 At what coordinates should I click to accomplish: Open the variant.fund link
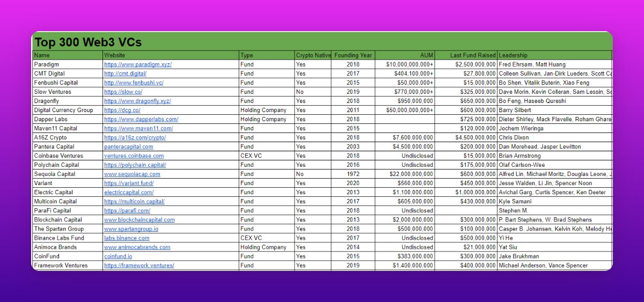129,183
